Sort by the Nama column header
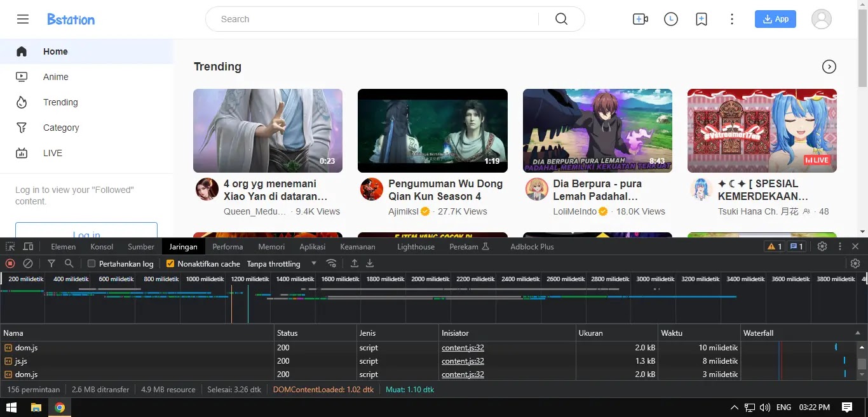 pos(137,333)
